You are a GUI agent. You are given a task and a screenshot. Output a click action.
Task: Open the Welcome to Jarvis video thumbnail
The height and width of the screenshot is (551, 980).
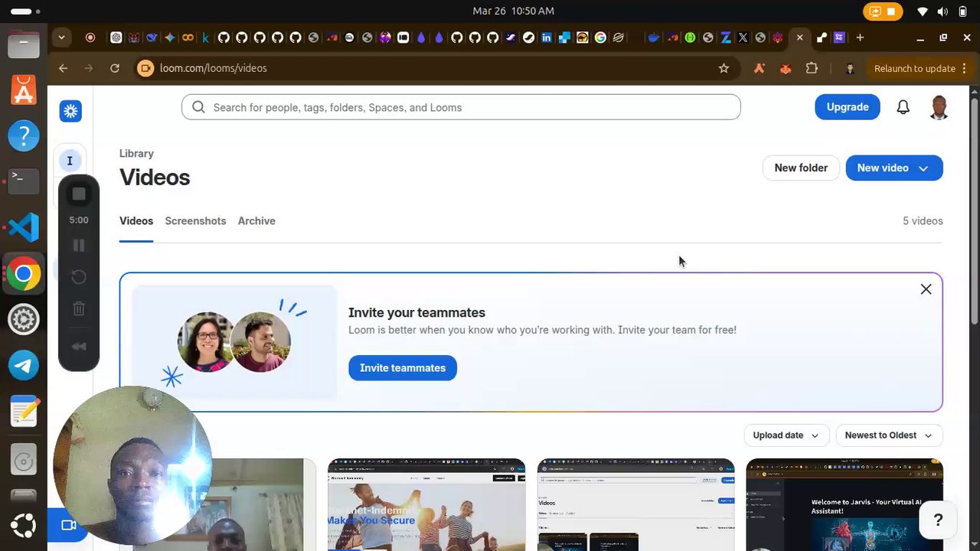pyautogui.click(x=844, y=504)
